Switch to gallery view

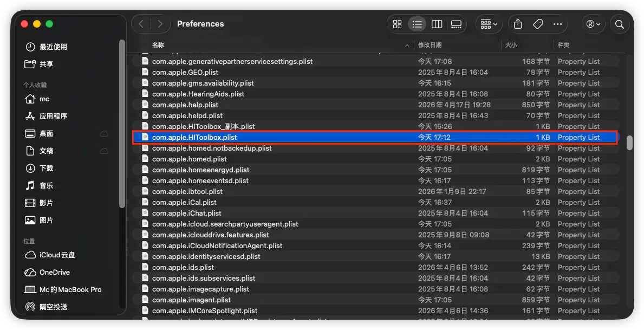pos(456,24)
